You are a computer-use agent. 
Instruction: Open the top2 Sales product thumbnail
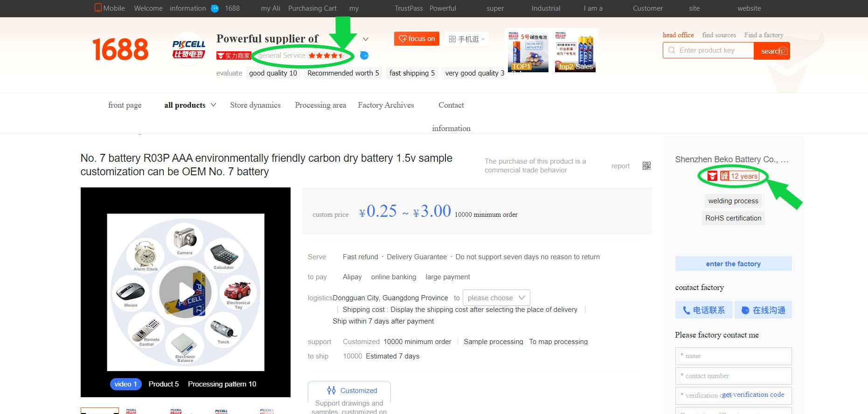coord(575,51)
